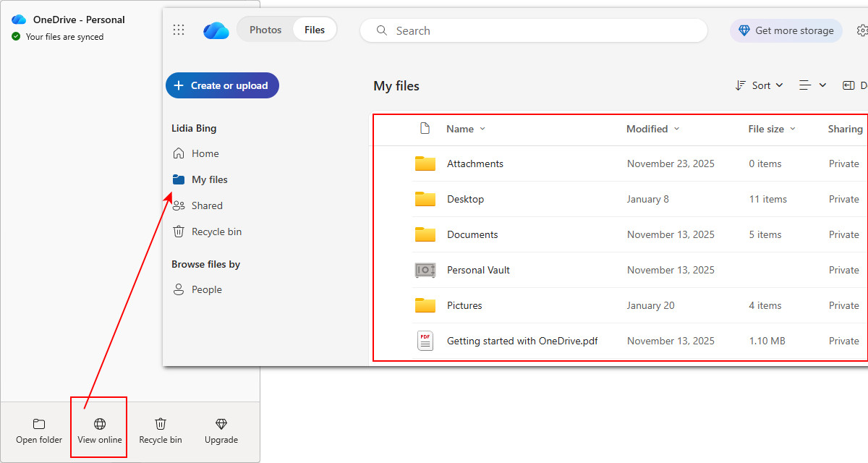Viewport: 868px width, 463px height.
Task: Click the My files folder icon in sidebar
Action: [x=179, y=179]
